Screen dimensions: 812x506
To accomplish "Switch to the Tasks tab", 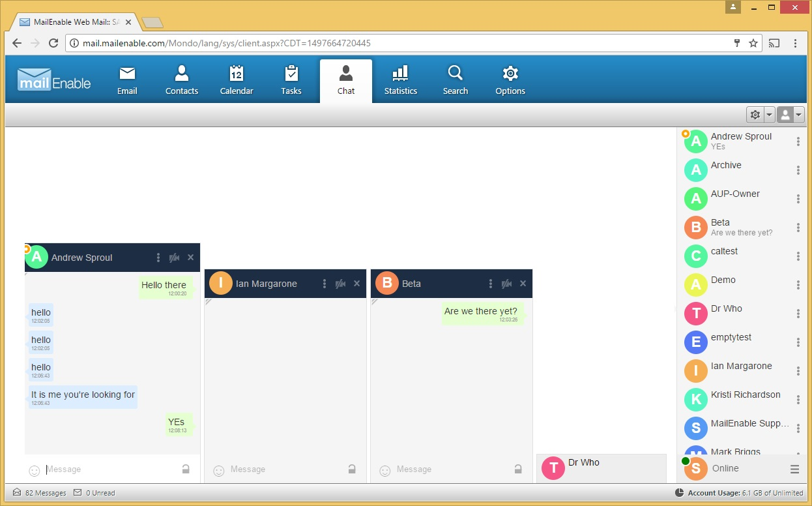I will (291, 81).
